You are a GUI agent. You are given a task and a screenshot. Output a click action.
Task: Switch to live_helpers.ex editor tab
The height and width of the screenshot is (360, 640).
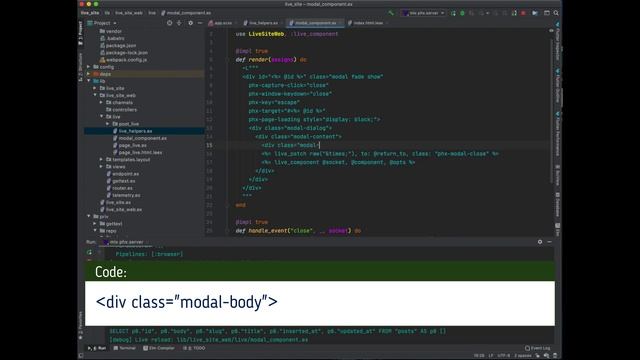click(x=262, y=23)
